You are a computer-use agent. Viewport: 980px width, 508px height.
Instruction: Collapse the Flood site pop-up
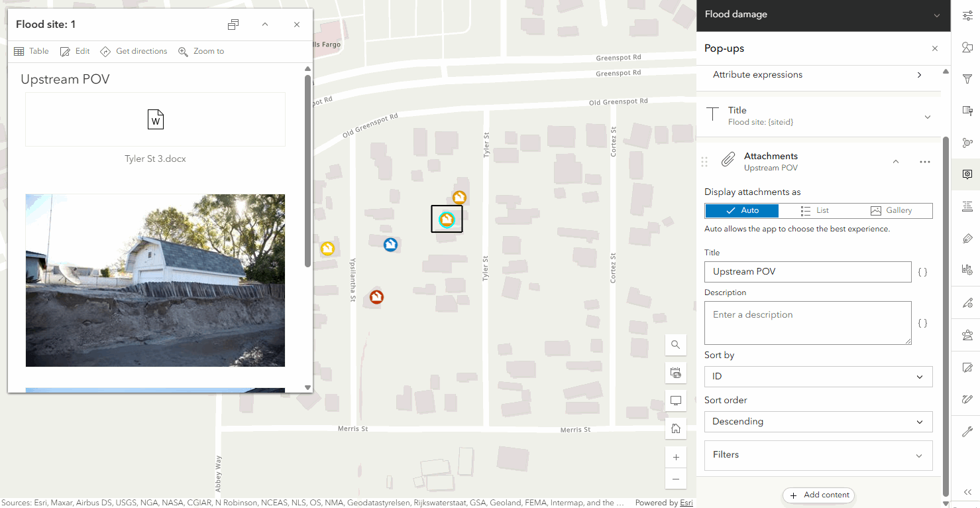click(x=265, y=25)
